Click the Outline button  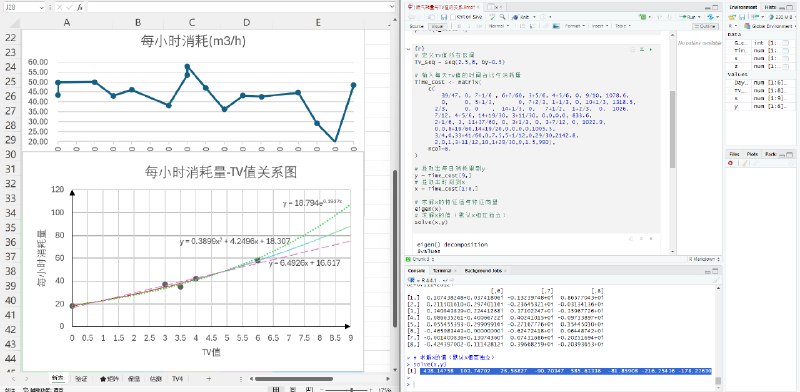705,26
